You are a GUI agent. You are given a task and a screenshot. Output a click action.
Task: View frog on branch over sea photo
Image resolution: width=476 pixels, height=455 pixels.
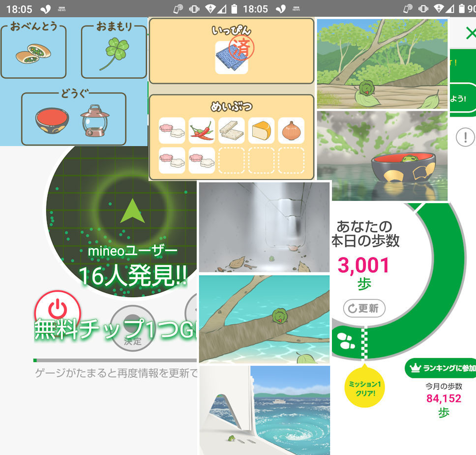pos(264,319)
